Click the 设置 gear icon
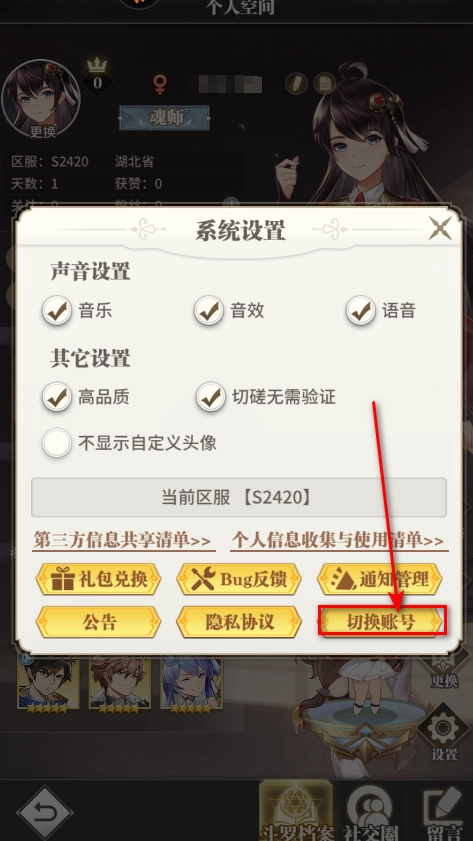This screenshot has width=473, height=841. [444, 731]
